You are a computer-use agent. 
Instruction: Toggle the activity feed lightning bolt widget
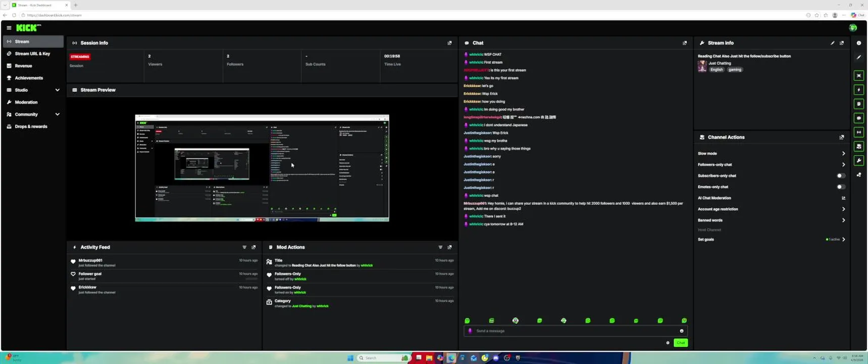coord(859,90)
